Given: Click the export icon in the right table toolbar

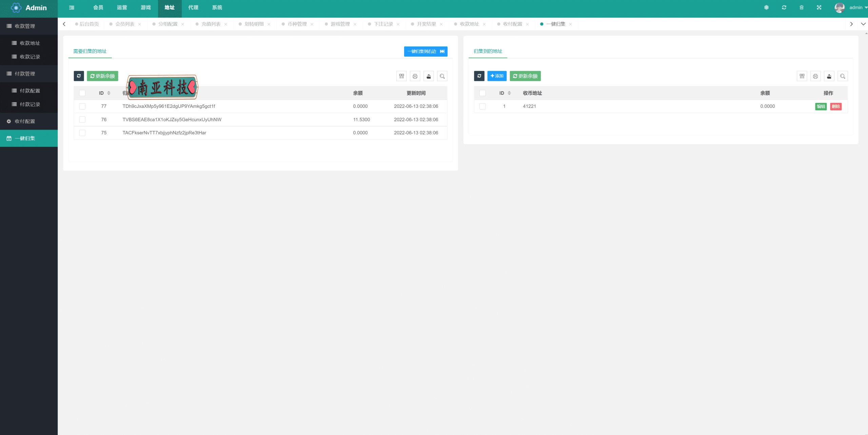Looking at the screenshot, I should click(829, 76).
